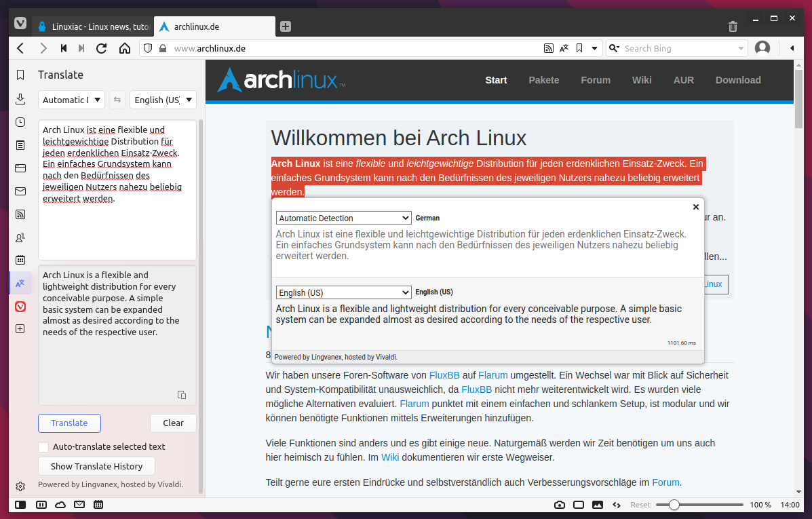Switch to the archlinux.de tab
Viewport: 812px width, 519px height.
214,26
